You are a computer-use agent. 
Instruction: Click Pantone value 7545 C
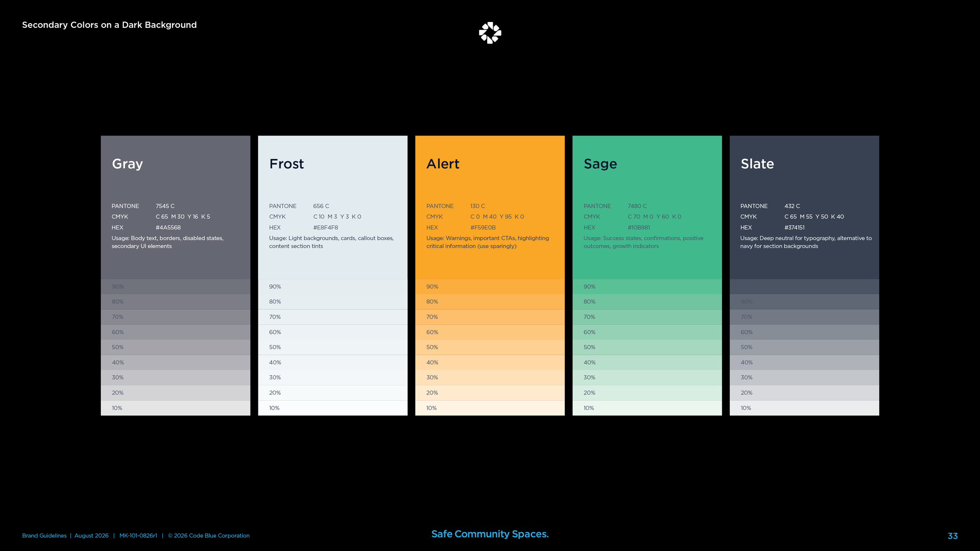click(165, 206)
